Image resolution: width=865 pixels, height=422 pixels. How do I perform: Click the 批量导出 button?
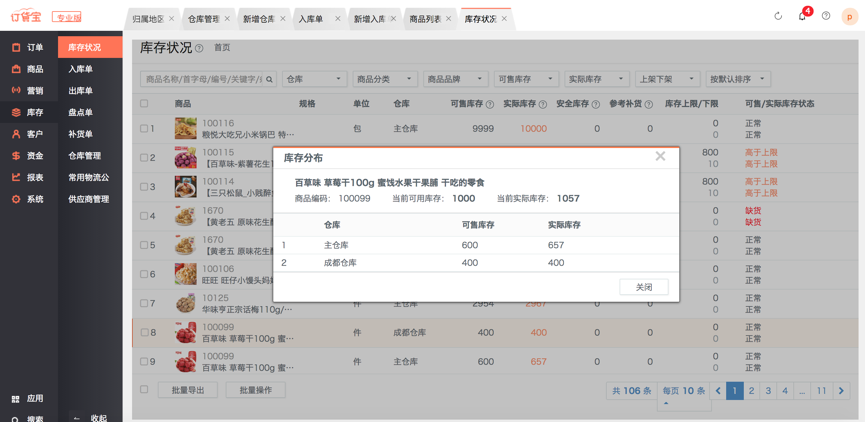[188, 390]
